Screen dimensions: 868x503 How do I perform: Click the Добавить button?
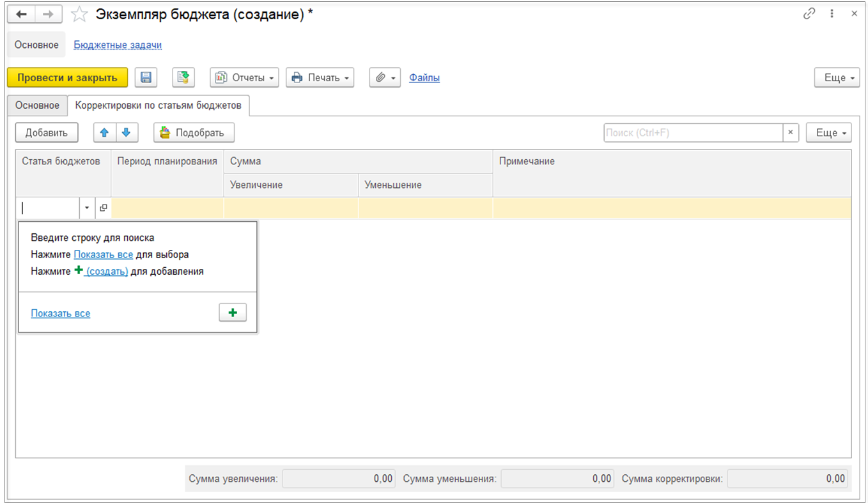click(46, 132)
